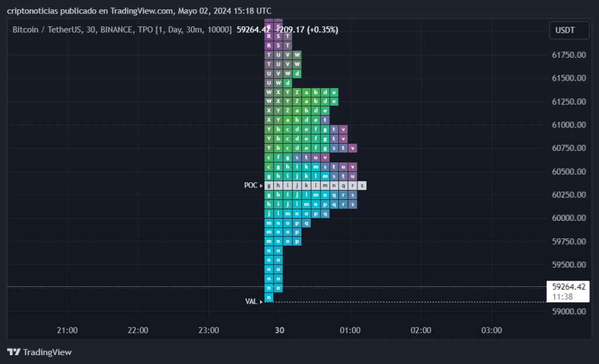Open the USDT currency selector
The height and width of the screenshot is (364, 599).
[569, 30]
